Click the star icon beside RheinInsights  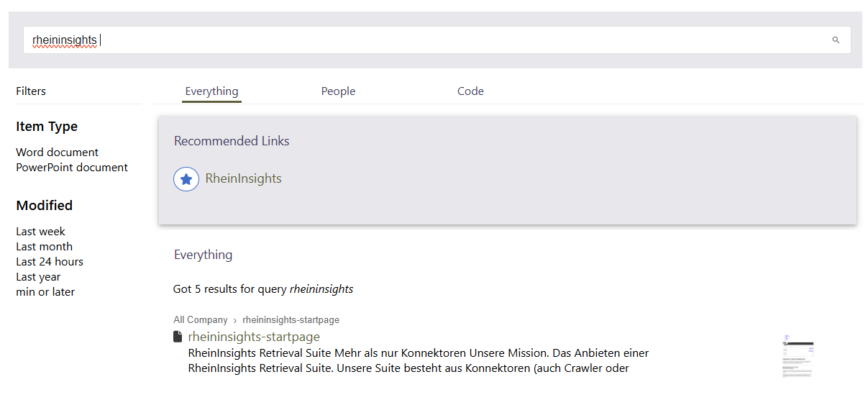click(x=186, y=178)
